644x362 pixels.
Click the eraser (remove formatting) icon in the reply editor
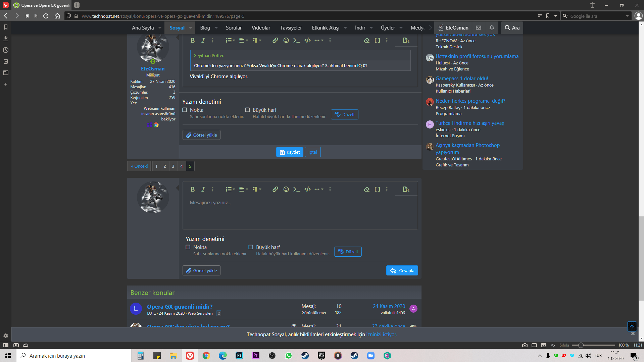pyautogui.click(x=367, y=189)
